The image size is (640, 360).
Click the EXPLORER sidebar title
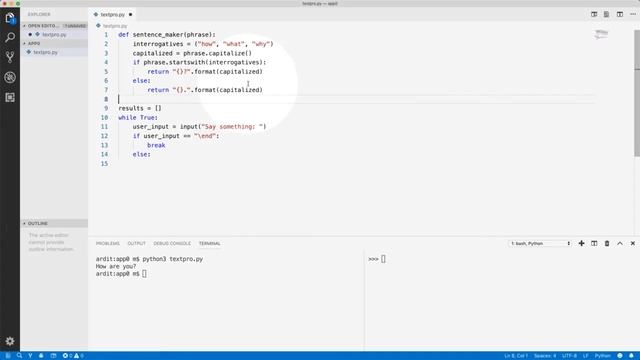(39, 14)
